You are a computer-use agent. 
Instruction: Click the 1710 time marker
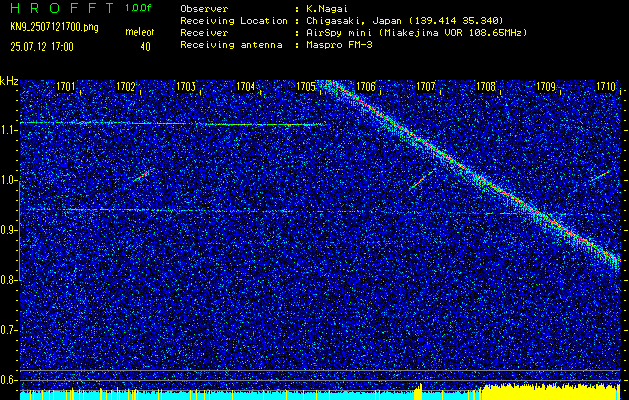(606, 86)
